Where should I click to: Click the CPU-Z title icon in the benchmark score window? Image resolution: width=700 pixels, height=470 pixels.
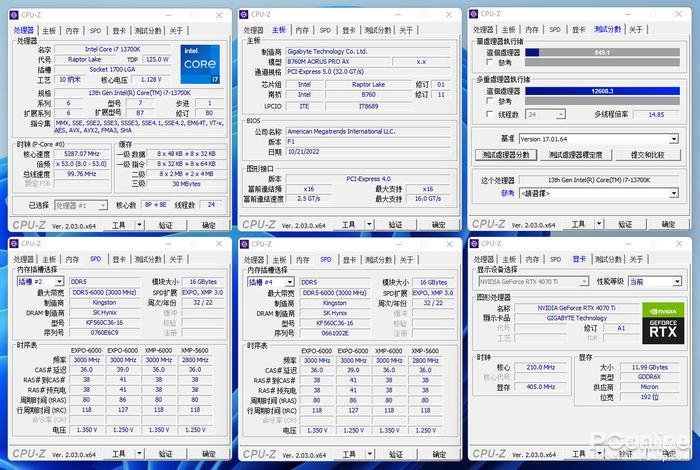(x=474, y=14)
